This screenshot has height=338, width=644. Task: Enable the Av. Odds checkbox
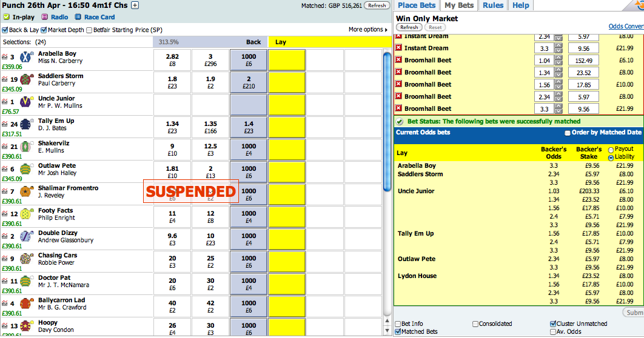coord(553,332)
